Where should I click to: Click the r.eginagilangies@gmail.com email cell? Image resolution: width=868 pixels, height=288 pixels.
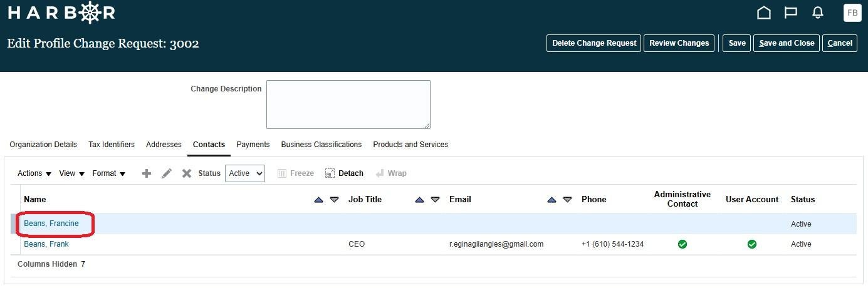coord(496,244)
